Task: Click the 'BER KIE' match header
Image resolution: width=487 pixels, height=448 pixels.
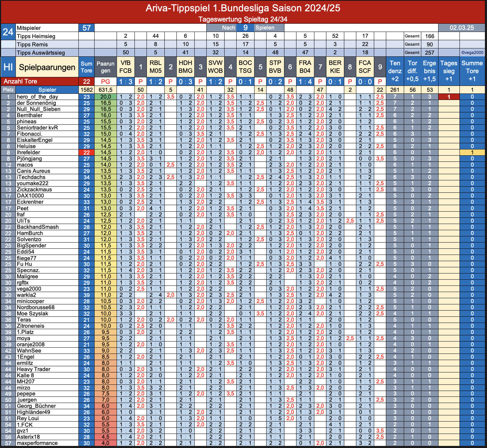Action: 335,67
